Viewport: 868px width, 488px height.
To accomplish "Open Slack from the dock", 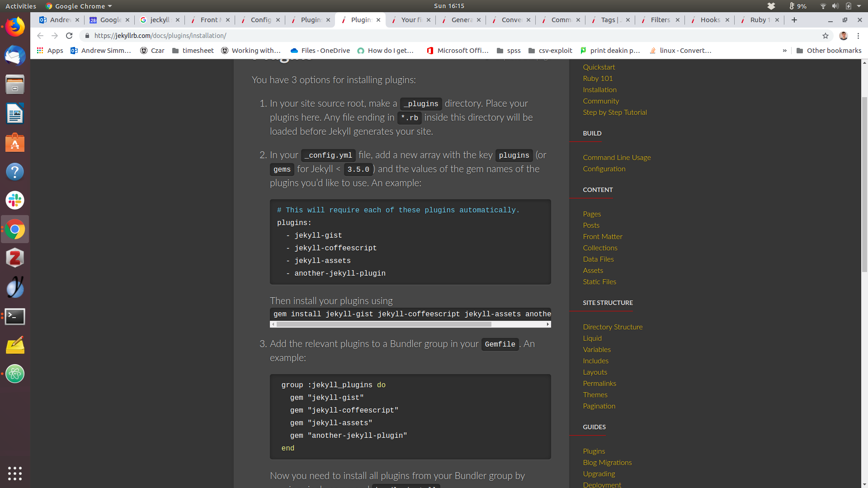I will click(x=15, y=200).
